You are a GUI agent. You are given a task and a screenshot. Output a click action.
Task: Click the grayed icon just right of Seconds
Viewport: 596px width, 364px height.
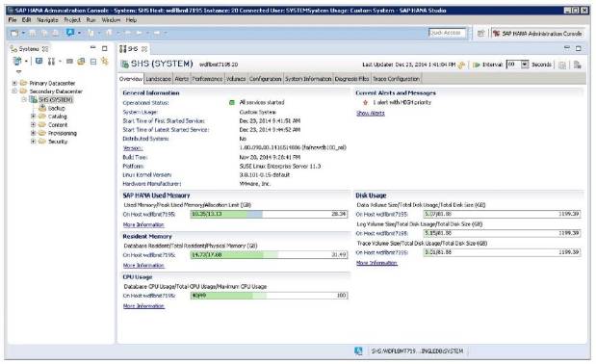click(562, 65)
